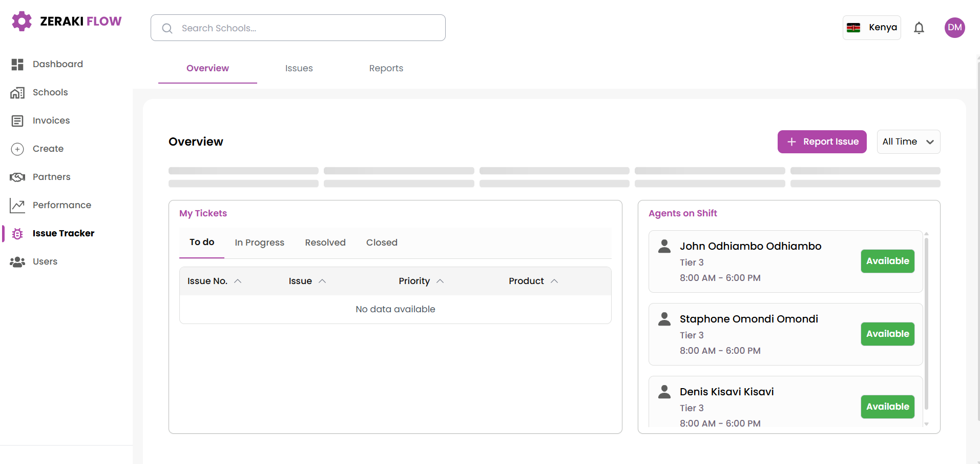Click the Invoices document icon

17,120
